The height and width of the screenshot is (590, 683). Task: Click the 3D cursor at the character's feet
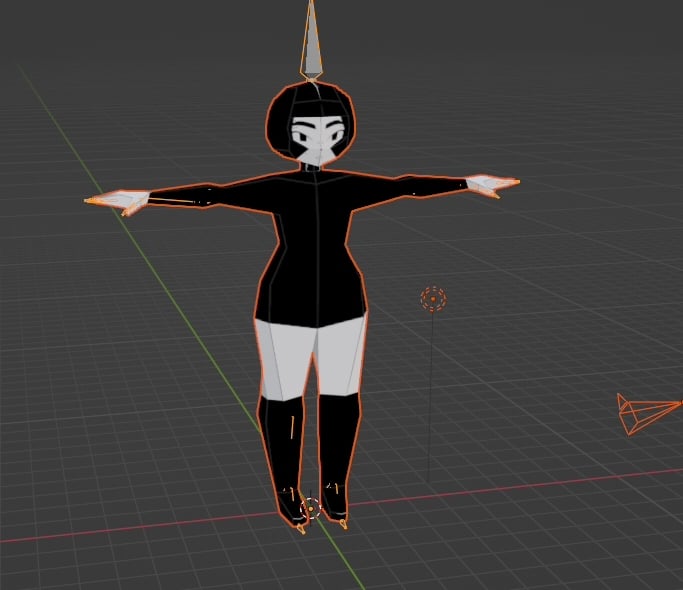pyautogui.click(x=311, y=509)
